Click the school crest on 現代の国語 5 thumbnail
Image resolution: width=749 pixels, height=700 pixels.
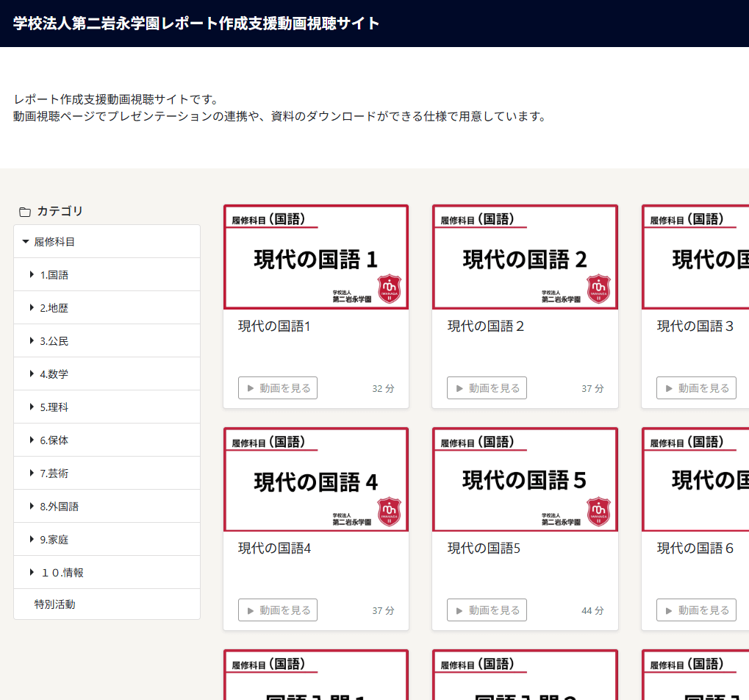pos(598,511)
